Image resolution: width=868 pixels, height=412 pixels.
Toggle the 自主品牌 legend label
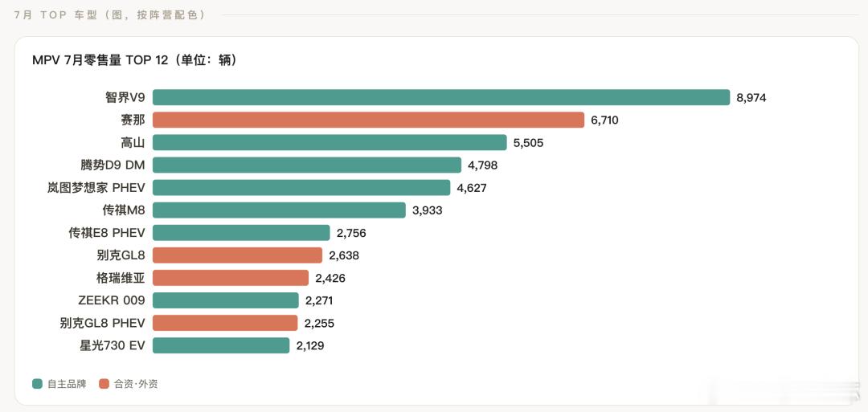click(x=67, y=384)
